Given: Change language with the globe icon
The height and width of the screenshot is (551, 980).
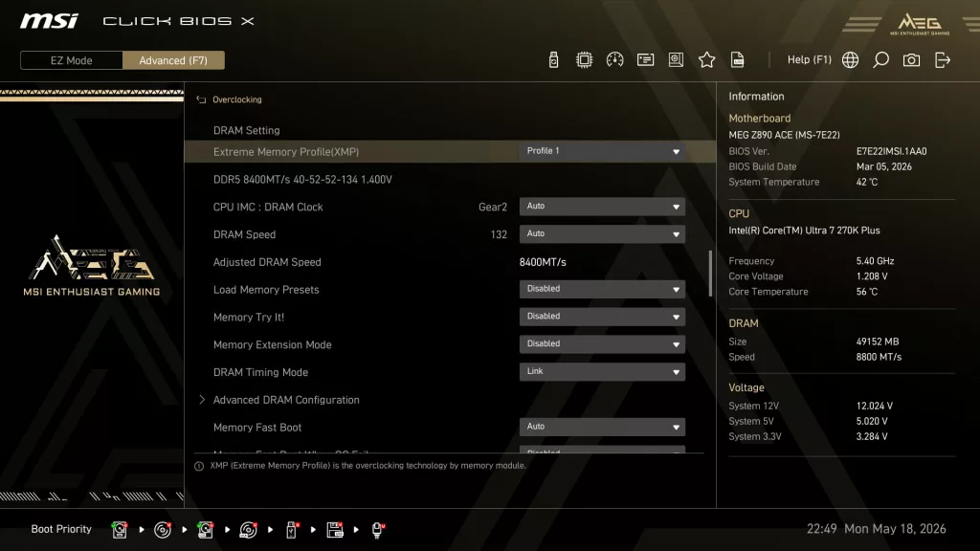Looking at the screenshot, I should [850, 60].
